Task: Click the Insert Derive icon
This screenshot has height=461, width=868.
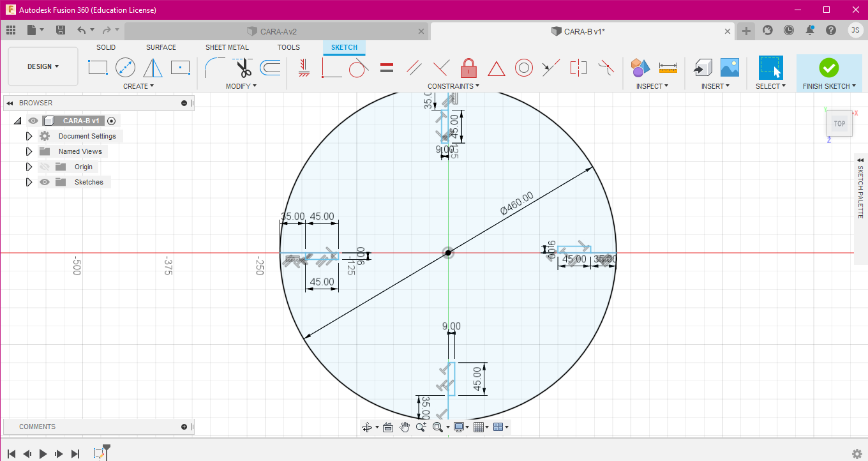Action: [703, 67]
